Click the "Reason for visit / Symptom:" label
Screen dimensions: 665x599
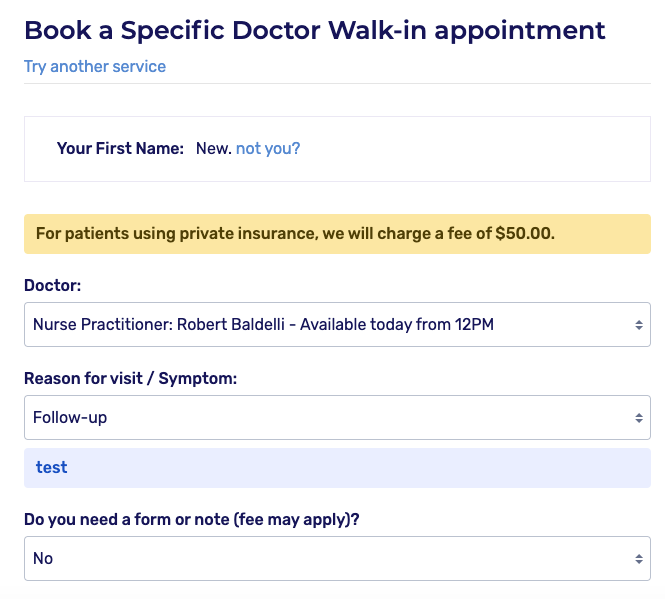click(130, 379)
